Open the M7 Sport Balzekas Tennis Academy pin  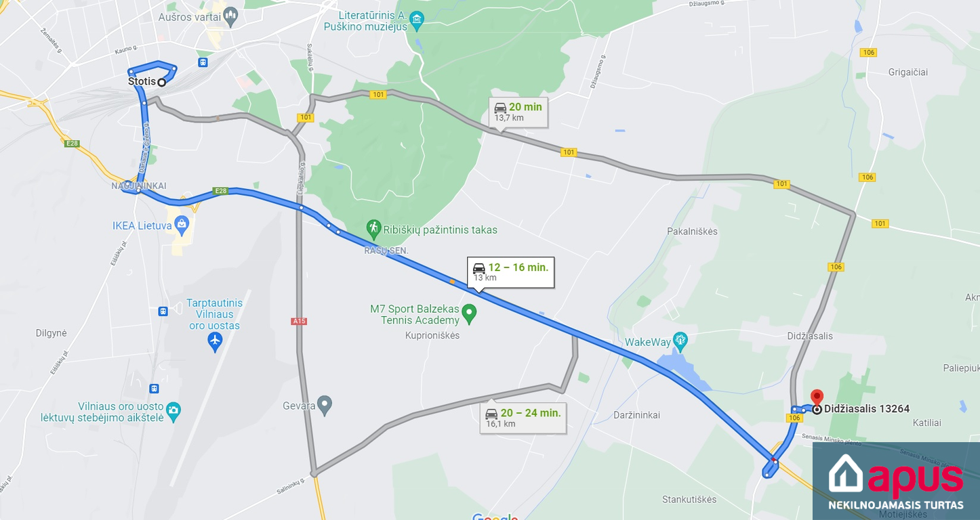pos(469,314)
